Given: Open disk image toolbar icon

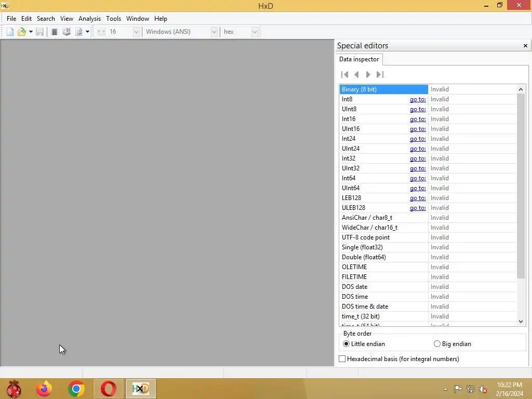Looking at the screenshot, I should coord(79,32).
